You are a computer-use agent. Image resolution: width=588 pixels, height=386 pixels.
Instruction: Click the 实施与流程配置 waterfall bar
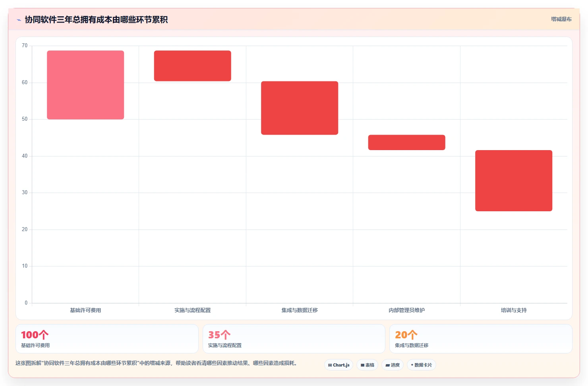pyautogui.click(x=193, y=66)
